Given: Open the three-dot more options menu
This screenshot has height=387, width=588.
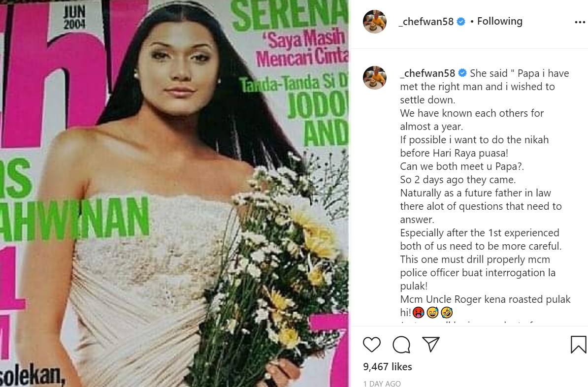Looking at the screenshot, I should [580, 22].
